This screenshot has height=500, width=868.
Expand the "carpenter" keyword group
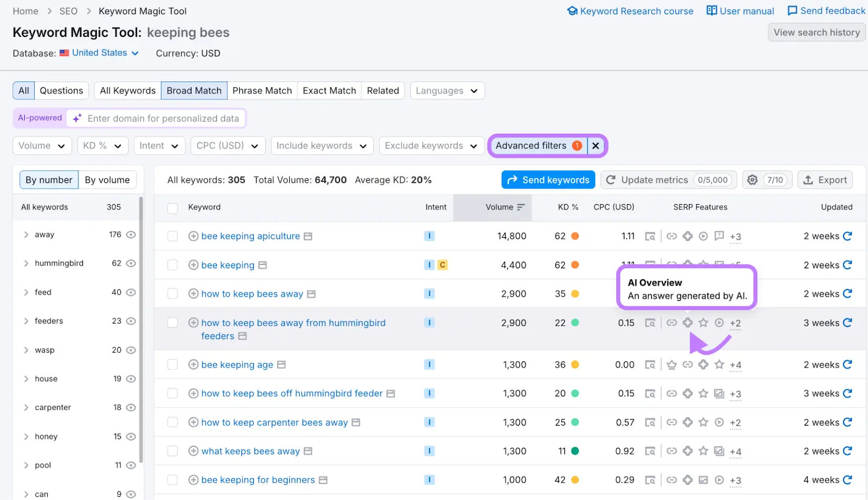click(x=25, y=407)
